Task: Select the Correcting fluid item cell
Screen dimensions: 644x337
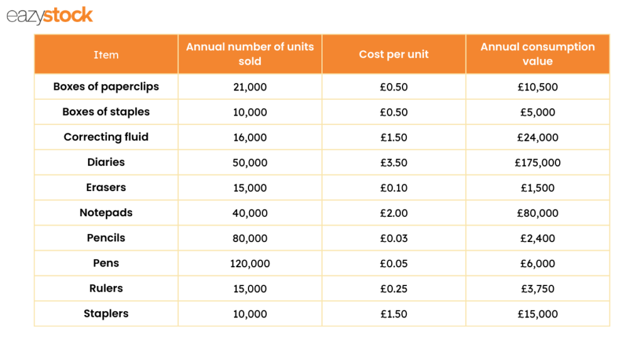Action: [106, 137]
